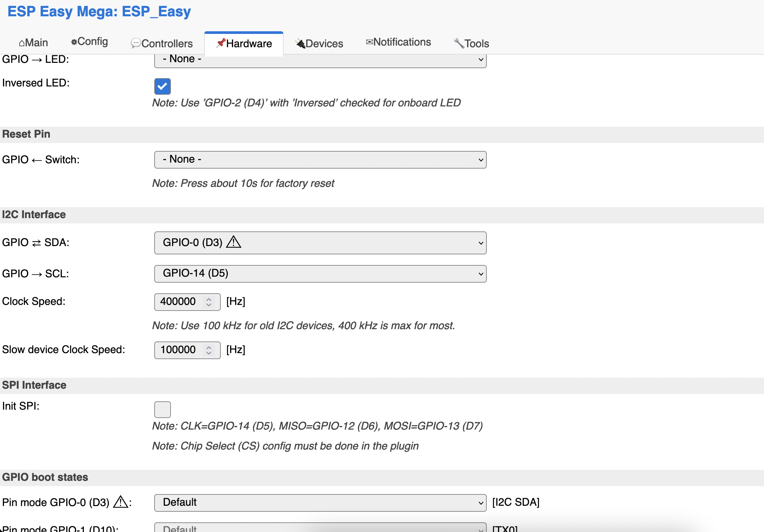
Task: Switch to the Controllers tab
Action: click(162, 44)
